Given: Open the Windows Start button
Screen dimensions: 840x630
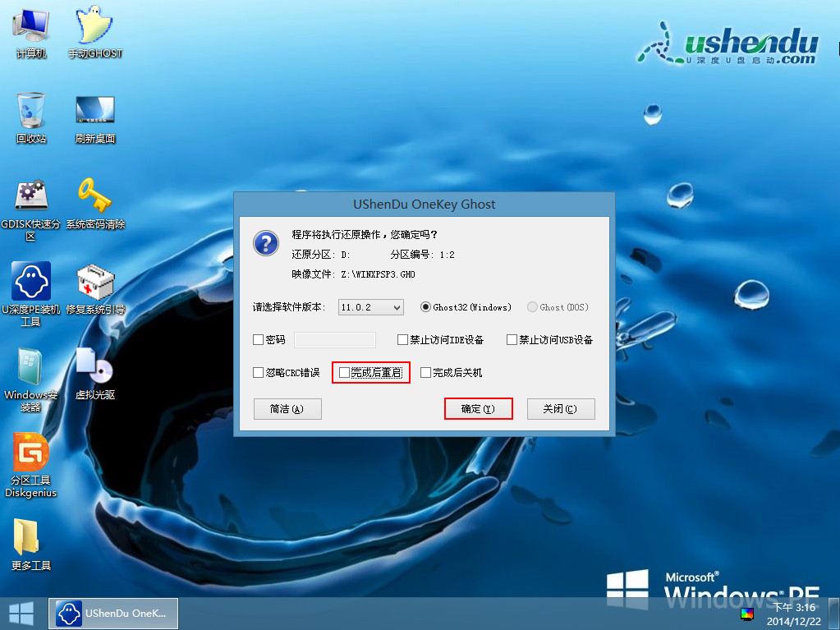Looking at the screenshot, I should (21, 614).
